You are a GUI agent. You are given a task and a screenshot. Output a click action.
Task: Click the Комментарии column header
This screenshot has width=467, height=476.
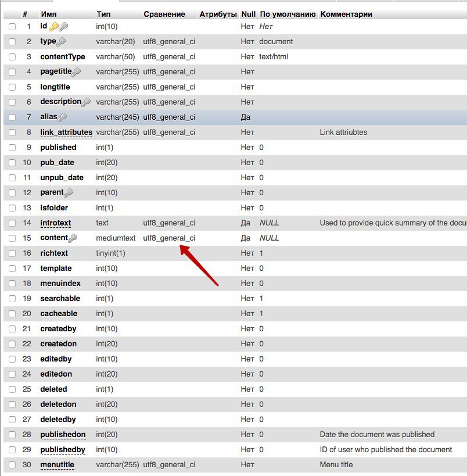click(x=346, y=15)
